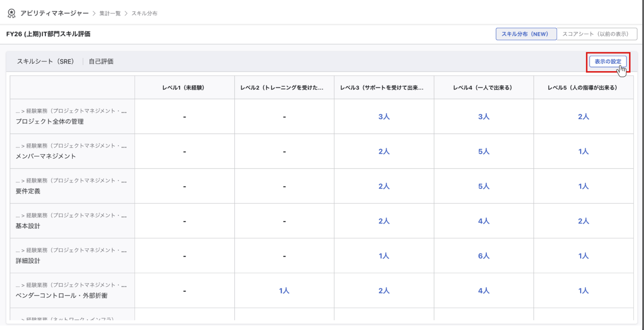Open 6人 in 詳細設計 レベル4

pos(484,256)
